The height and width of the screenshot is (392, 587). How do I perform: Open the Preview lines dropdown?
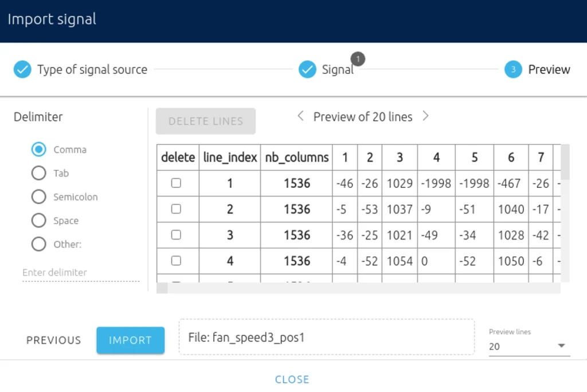tap(529, 346)
